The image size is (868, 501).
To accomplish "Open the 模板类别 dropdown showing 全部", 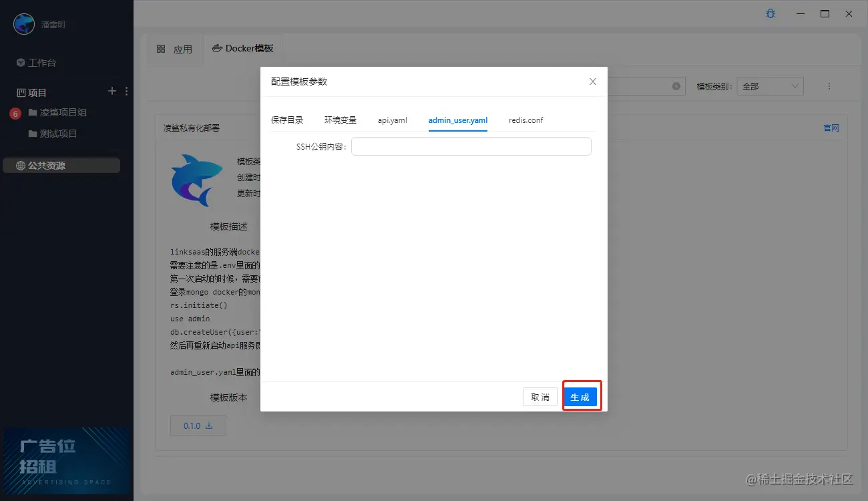I will (x=770, y=86).
